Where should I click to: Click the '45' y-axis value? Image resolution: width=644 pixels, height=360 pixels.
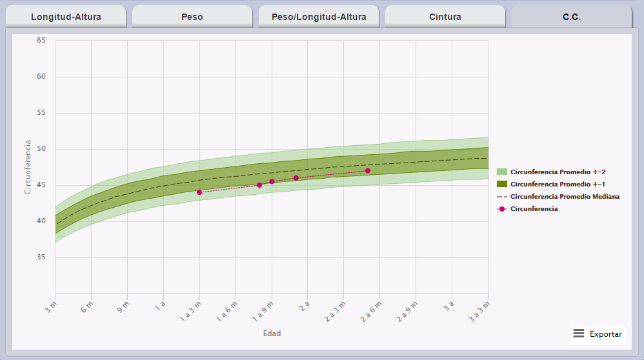(x=41, y=185)
